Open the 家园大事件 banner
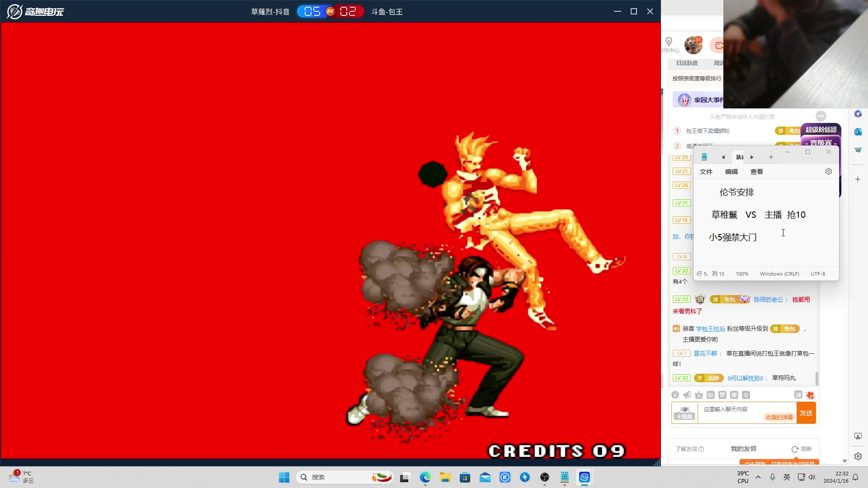Viewport: 868px width, 488px height. (x=699, y=100)
